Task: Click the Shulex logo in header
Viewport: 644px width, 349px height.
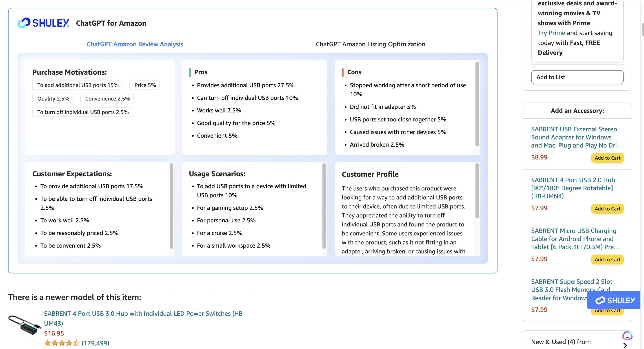Action: [43, 23]
